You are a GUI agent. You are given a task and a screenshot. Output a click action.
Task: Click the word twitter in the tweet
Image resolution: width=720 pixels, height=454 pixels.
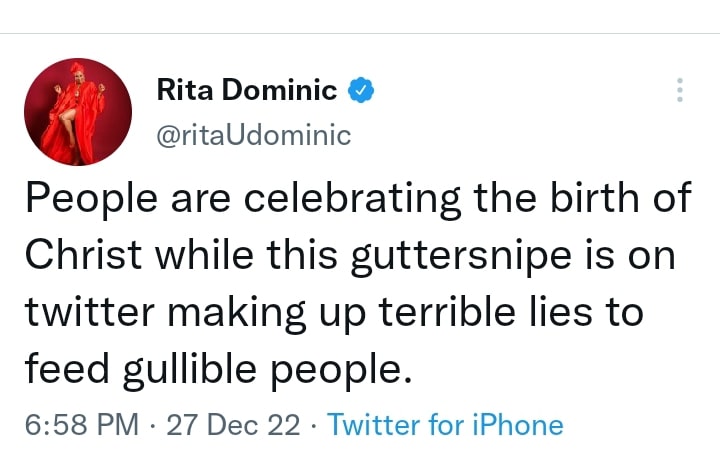click(85, 311)
